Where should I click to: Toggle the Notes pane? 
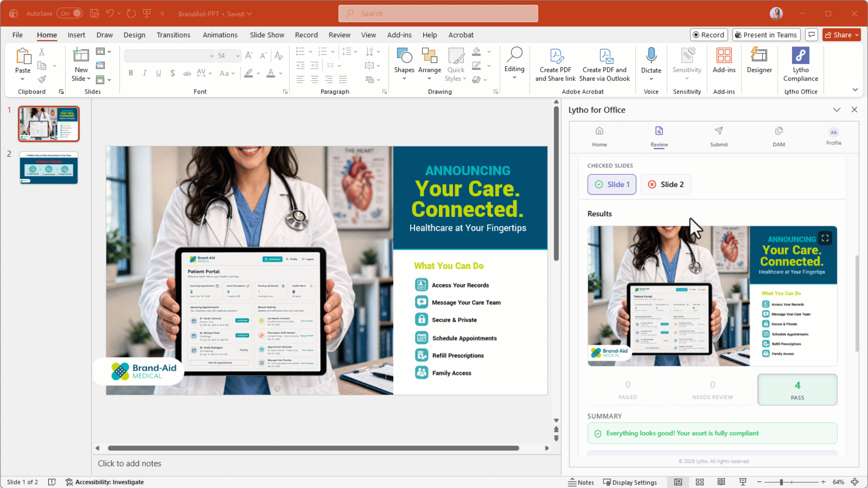tap(581, 482)
